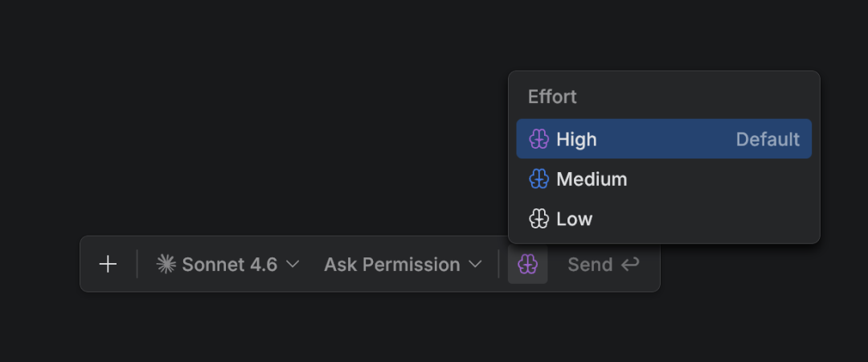Click the Effort header in the popup
The height and width of the screenshot is (362, 868).
click(552, 97)
